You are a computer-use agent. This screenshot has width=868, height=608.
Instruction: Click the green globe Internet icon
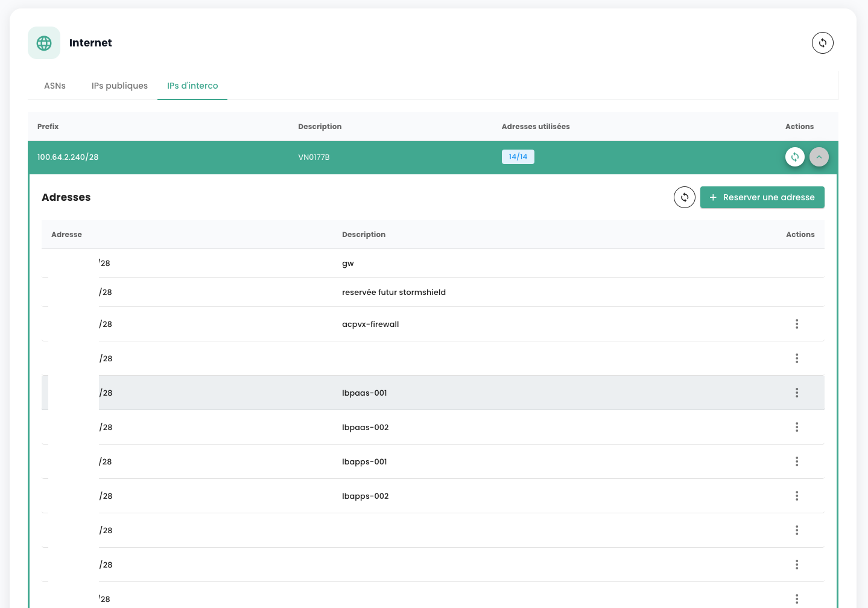pos(44,43)
